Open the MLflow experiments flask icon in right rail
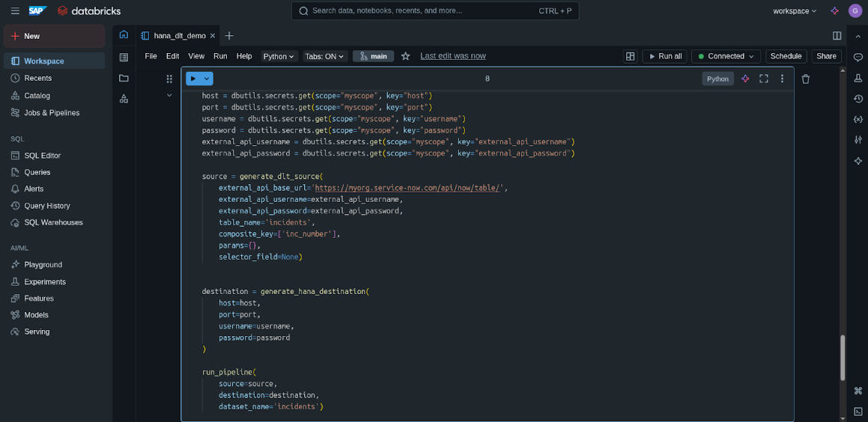 [858, 78]
